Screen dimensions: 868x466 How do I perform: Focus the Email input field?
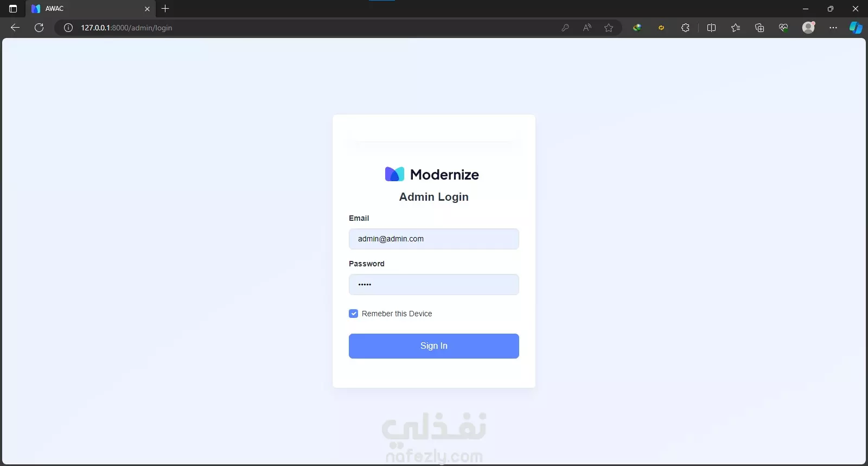click(x=434, y=239)
